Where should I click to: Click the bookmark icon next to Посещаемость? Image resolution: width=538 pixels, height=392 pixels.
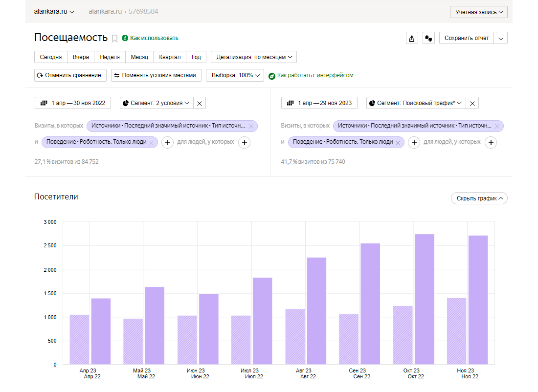pos(114,39)
